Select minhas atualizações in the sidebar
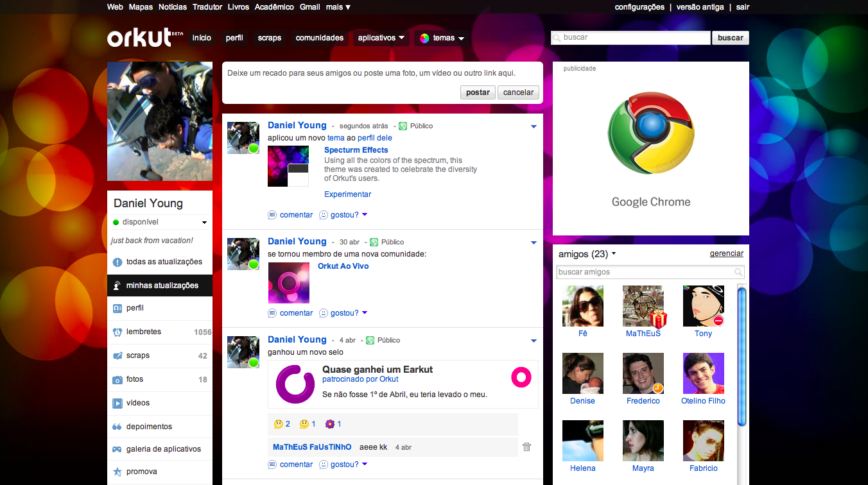This screenshot has width=868, height=485. [x=160, y=285]
